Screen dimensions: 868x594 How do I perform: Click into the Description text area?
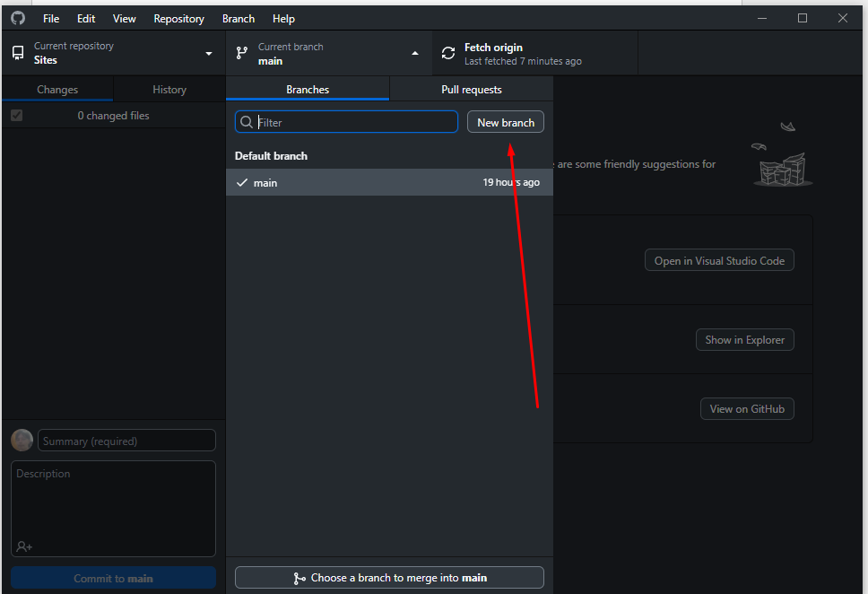[x=114, y=508]
